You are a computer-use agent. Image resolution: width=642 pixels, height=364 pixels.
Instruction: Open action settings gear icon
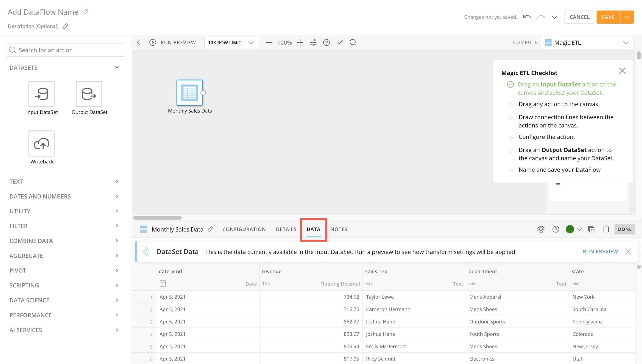click(541, 229)
